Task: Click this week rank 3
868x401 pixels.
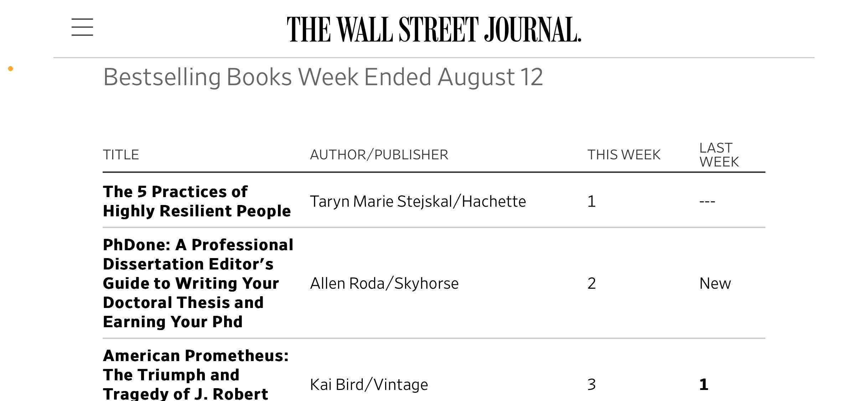Action: [591, 385]
